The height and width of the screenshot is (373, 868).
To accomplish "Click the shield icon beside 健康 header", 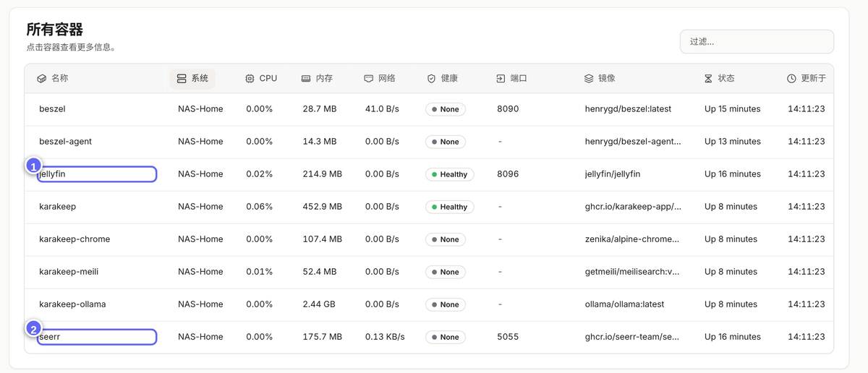I will [431, 78].
